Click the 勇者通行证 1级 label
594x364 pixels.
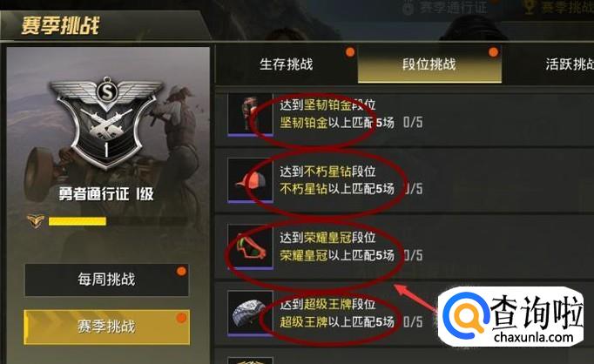tap(106, 194)
